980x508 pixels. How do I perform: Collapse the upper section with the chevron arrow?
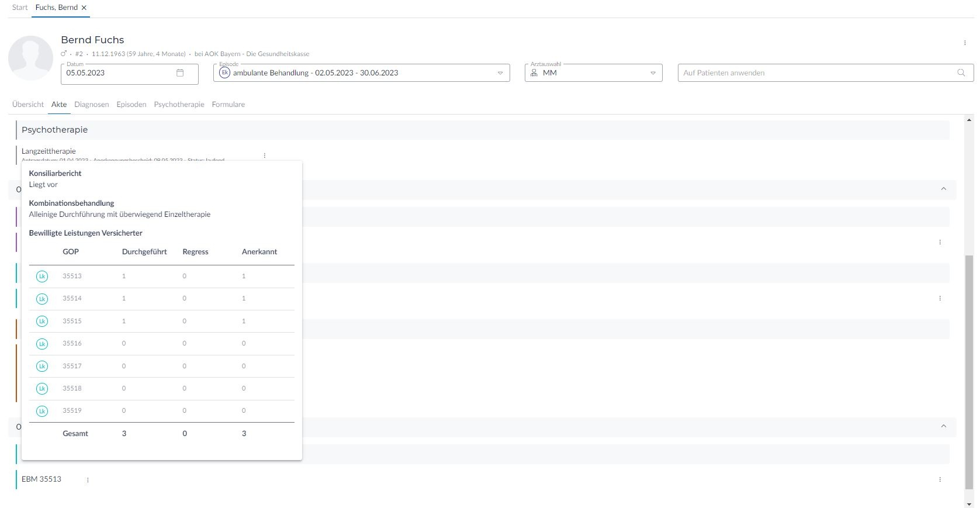(x=943, y=189)
